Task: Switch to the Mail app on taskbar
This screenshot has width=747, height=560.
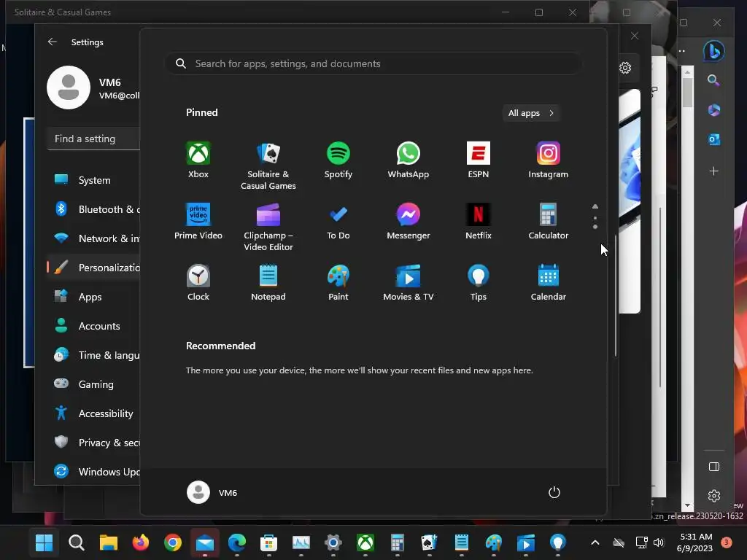Action: click(205, 542)
